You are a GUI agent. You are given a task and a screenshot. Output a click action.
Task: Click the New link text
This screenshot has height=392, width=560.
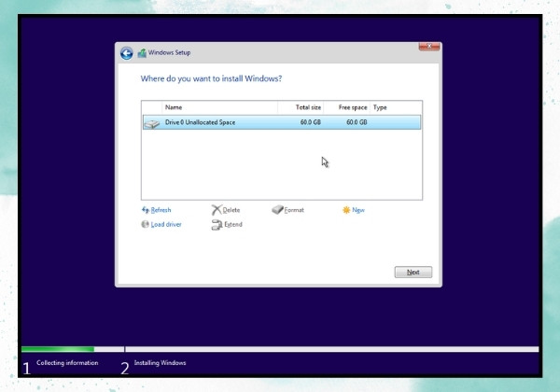(x=358, y=210)
